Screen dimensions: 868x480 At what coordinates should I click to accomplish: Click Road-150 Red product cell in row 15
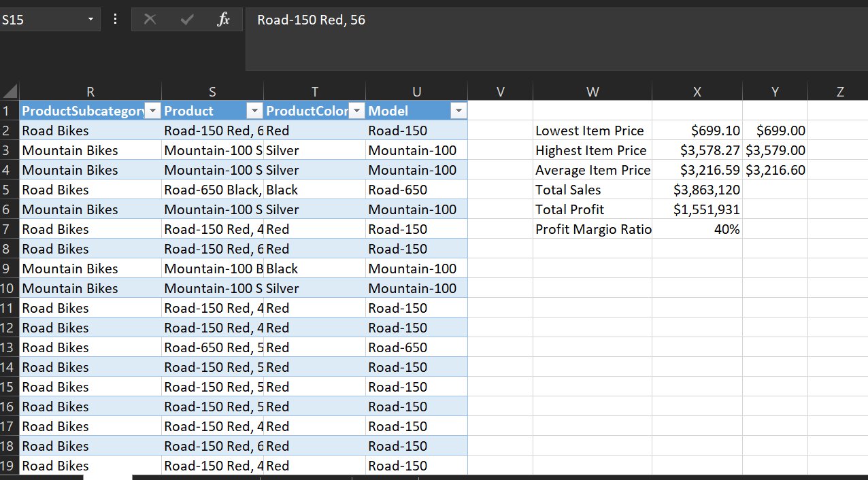(212, 387)
